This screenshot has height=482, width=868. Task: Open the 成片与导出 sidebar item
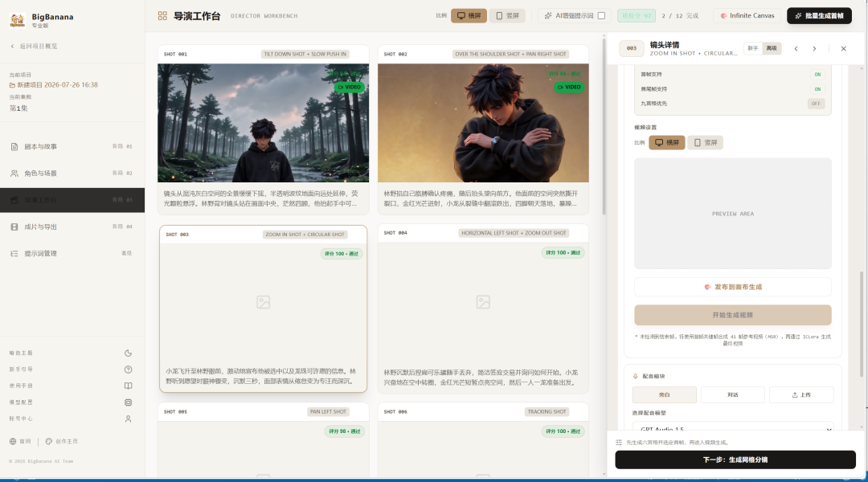click(72, 227)
